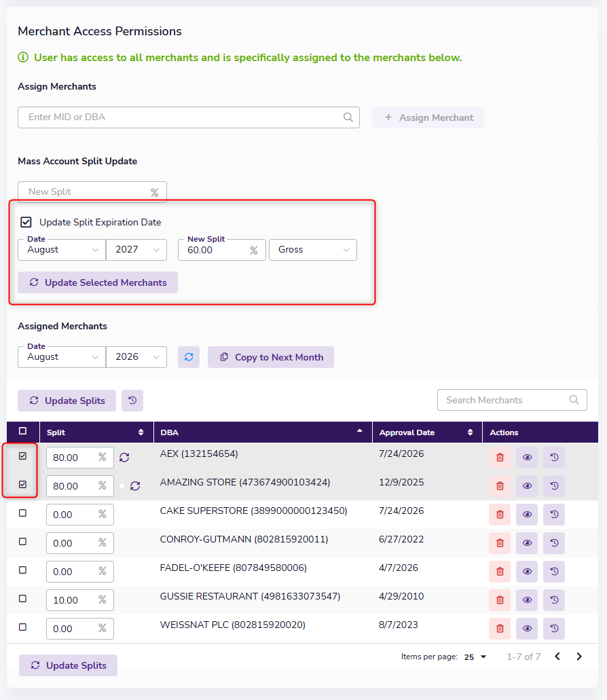The width and height of the screenshot is (607, 700).
Task: Check the GUSSIE RESTAURANT row checkbox
Action: click(23, 599)
